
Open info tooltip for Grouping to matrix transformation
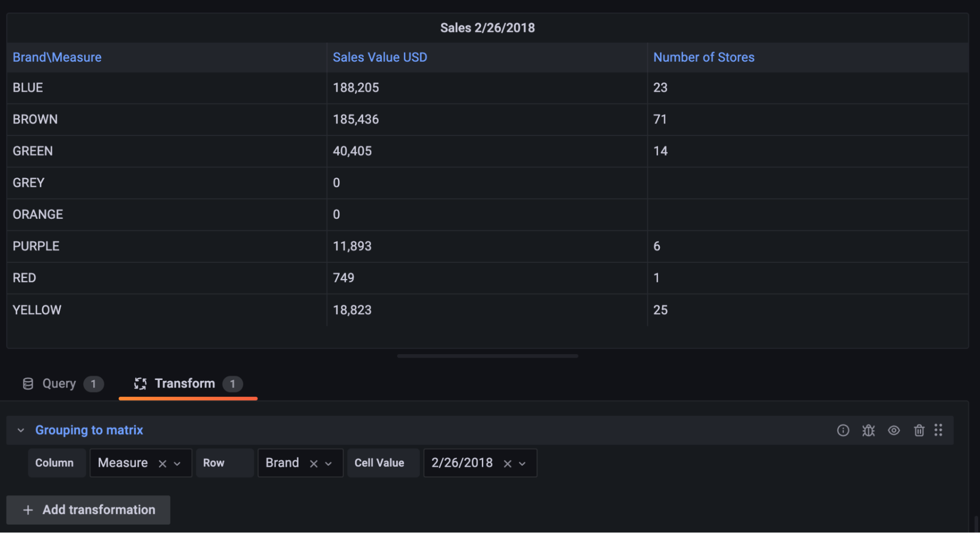844,430
